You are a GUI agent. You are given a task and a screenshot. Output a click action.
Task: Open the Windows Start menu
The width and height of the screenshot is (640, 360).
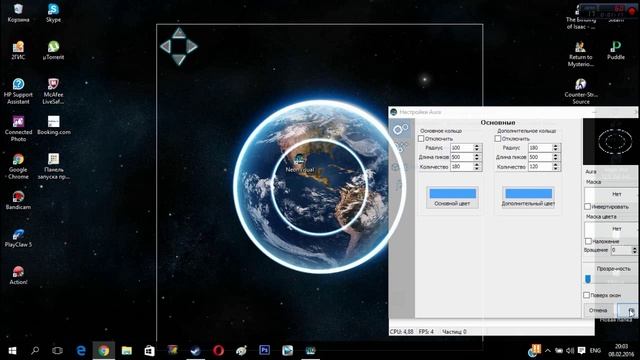coord(12,350)
